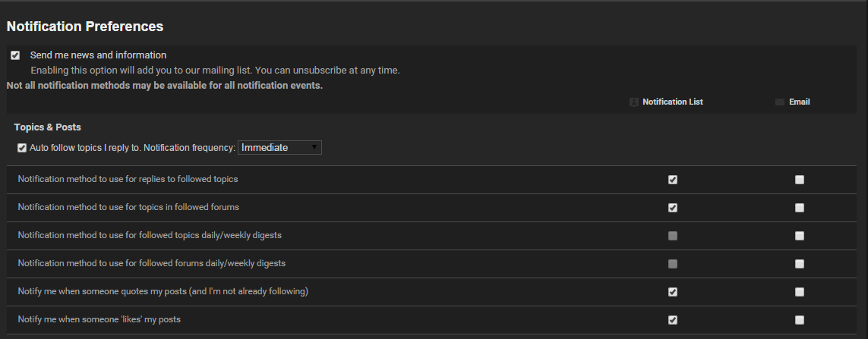Enable Email for followed topics daily/weekly digests
The width and height of the screenshot is (868, 339).
(800, 236)
